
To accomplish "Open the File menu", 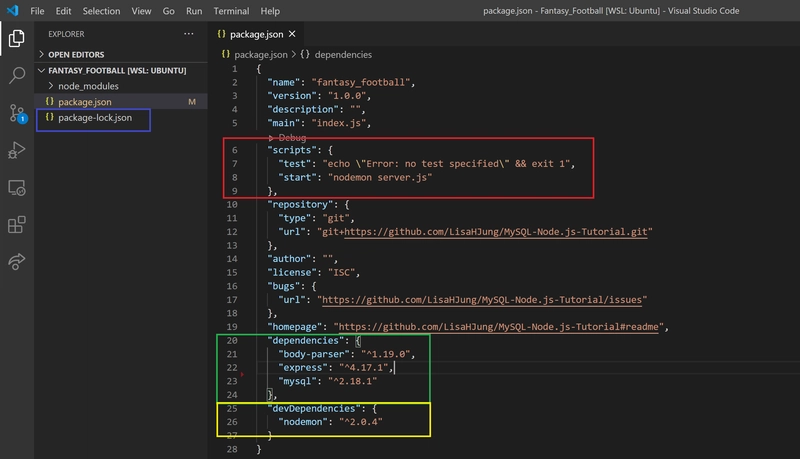I will coord(37,11).
